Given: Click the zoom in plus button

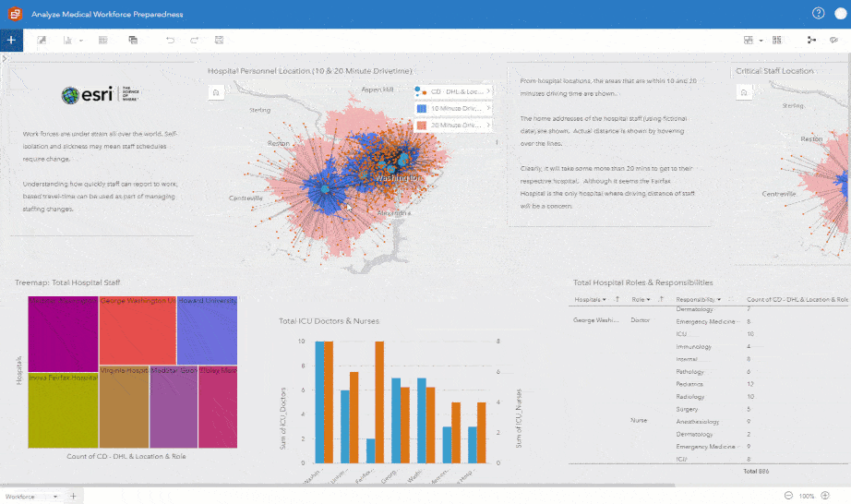Looking at the screenshot, I should [x=825, y=496].
